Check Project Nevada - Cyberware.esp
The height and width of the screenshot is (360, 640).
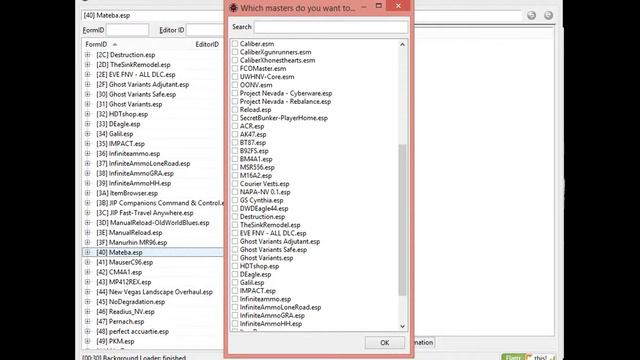tap(235, 93)
